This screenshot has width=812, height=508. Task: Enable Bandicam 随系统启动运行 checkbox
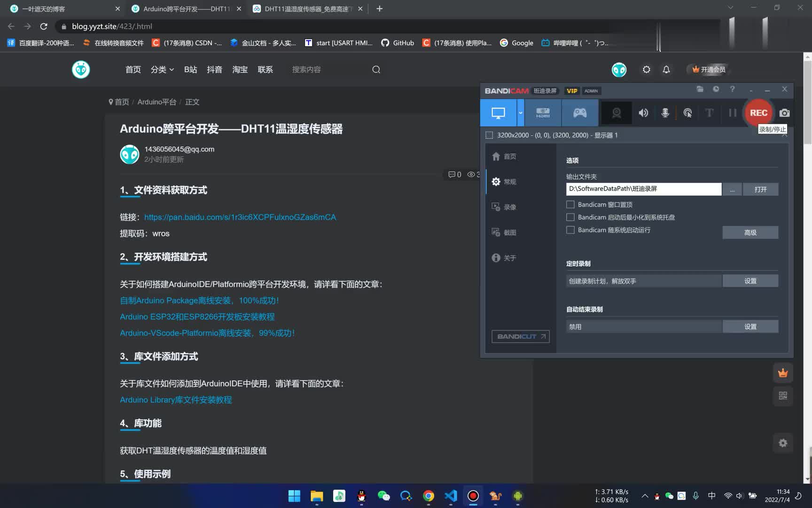pyautogui.click(x=570, y=230)
